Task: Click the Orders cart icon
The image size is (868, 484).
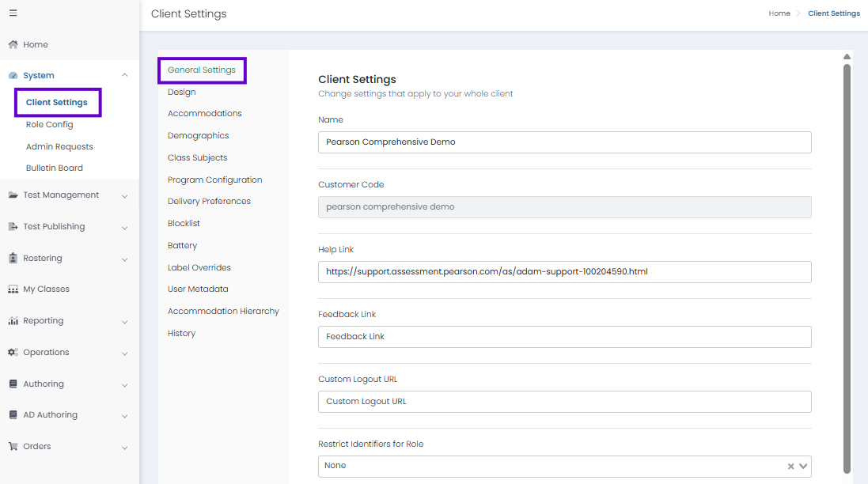Action: (13, 446)
